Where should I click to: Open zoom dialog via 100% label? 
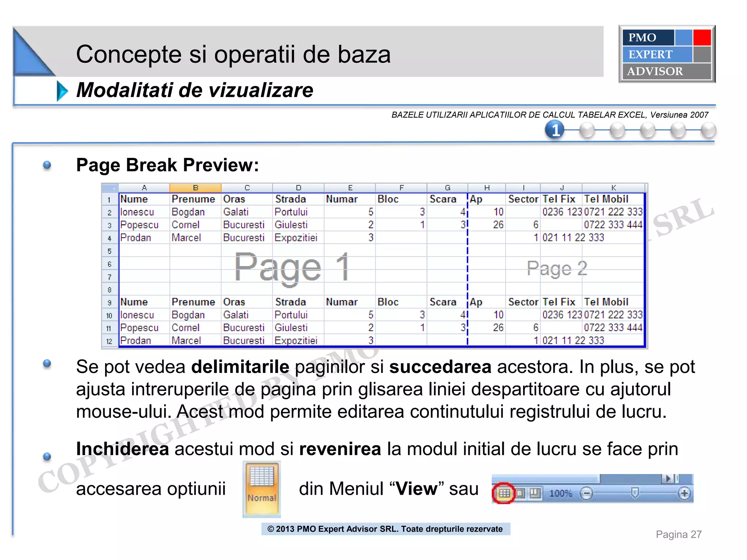pyautogui.click(x=561, y=494)
